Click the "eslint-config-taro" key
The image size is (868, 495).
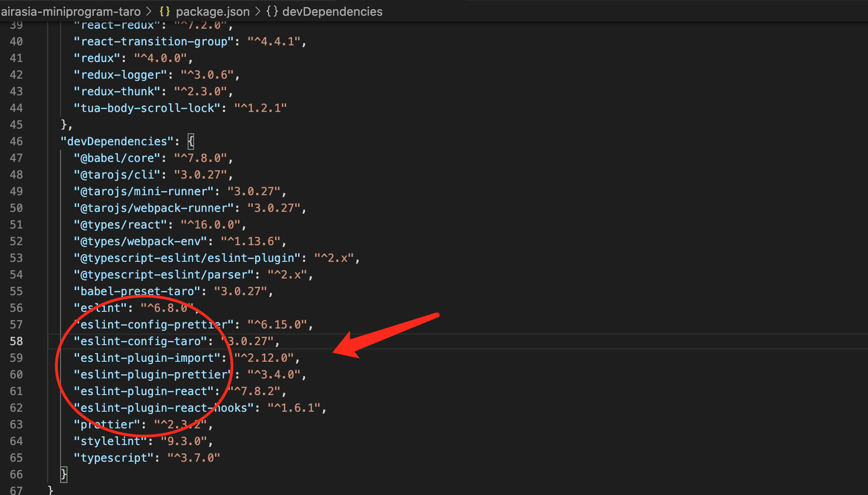[141, 341]
